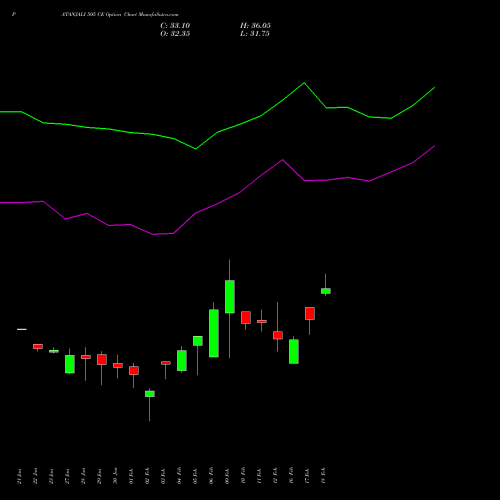Click the green candle above 04 Feb
The height and width of the screenshot is (500, 500).
tap(182, 360)
